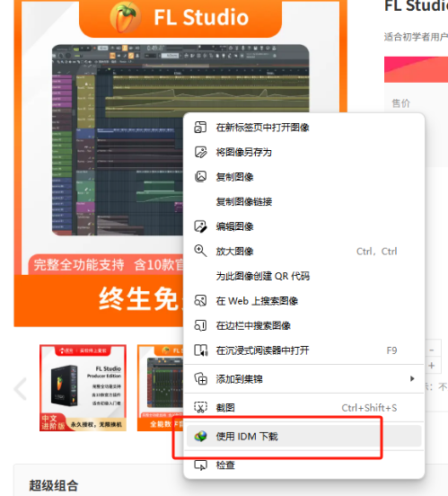Click the sidebar image search icon

[200, 325]
